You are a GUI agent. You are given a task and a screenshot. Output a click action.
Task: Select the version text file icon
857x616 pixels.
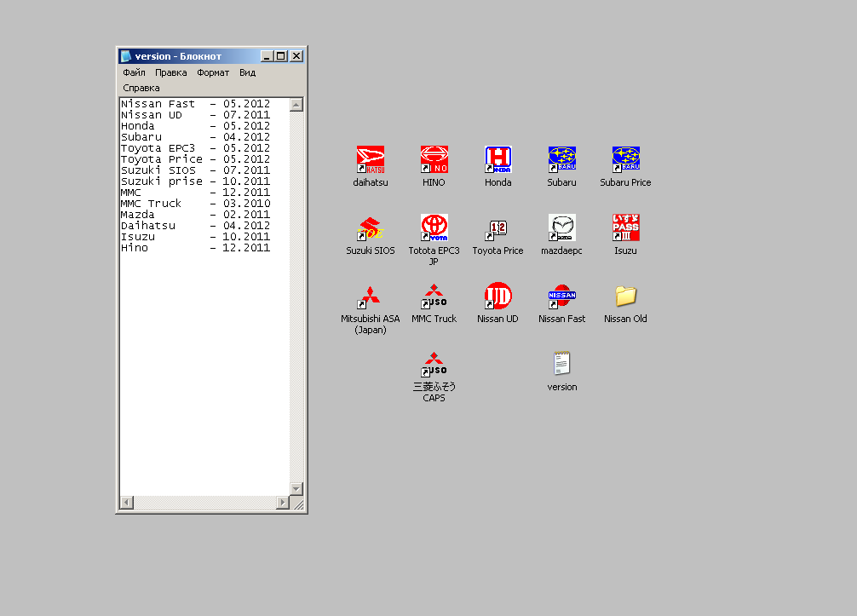point(561,364)
